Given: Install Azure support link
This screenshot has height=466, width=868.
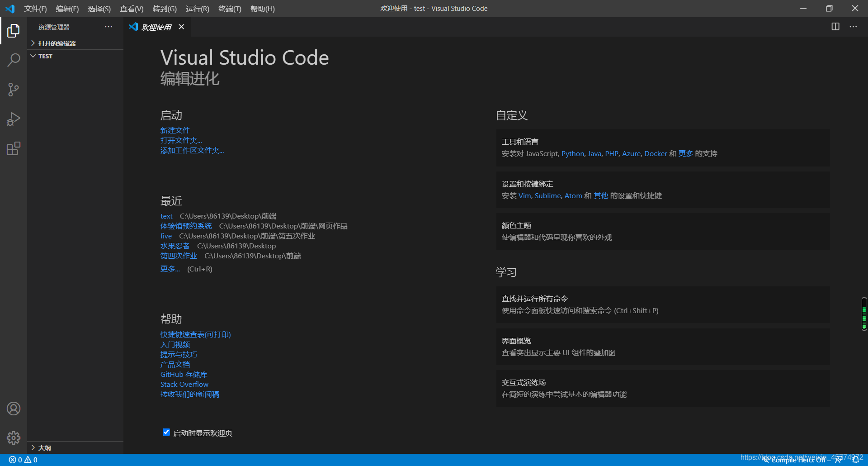Looking at the screenshot, I should (x=631, y=153).
